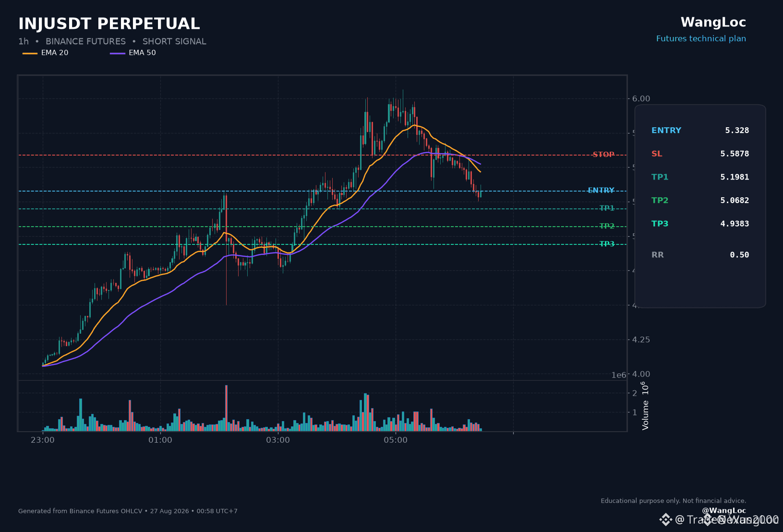Click the Generated from Binance Futures OHLCV footer
The image size is (783, 532).
pos(128,511)
